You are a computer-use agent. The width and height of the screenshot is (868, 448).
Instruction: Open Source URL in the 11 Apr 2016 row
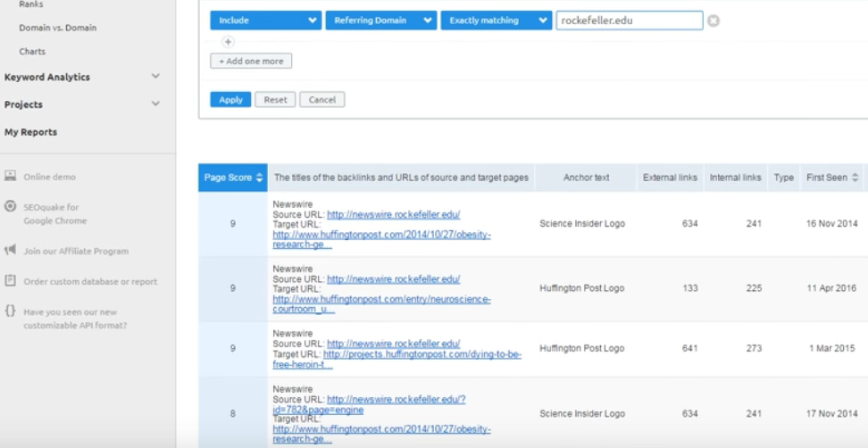click(394, 279)
